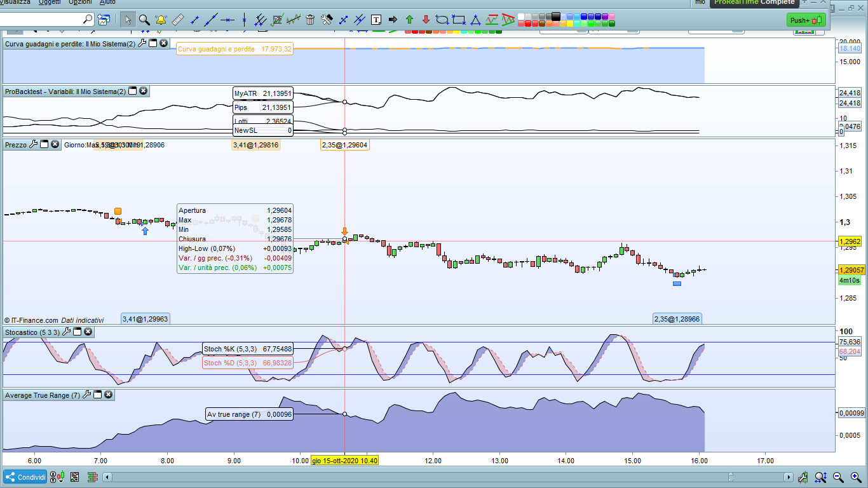
Task: Select the parallel channel lines tool
Action: pyautogui.click(x=261, y=20)
